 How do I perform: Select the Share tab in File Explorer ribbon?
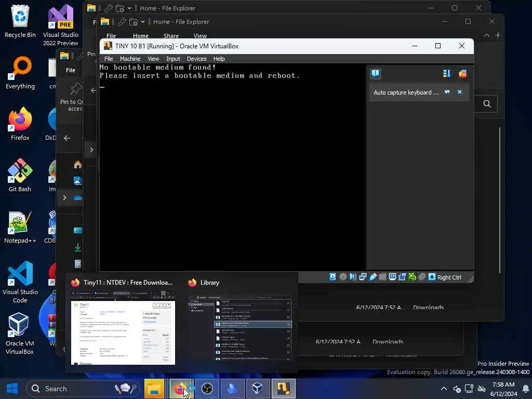171,36
